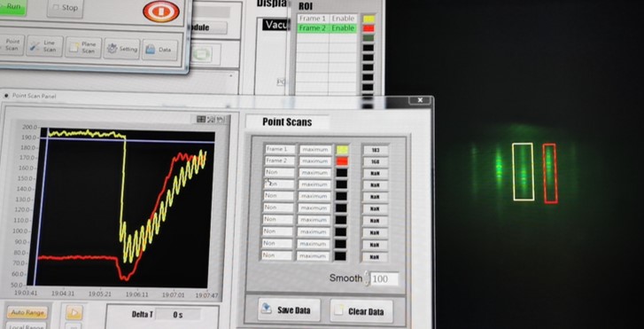Open the Setting gear tool
This screenshot has height=329, width=644.
(121, 49)
